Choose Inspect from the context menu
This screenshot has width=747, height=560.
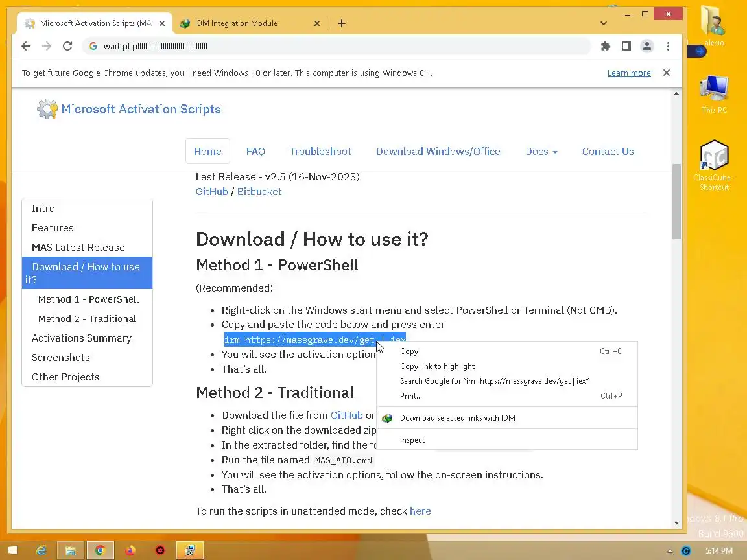point(507,441)
